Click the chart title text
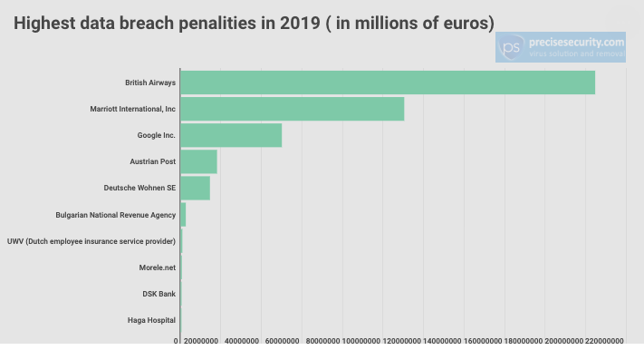This screenshot has height=350, width=644. click(x=254, y=23)
